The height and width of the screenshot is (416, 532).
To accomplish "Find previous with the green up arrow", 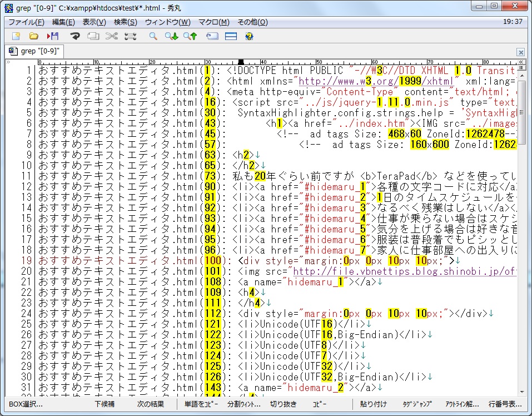I will (x=190, y=36).
